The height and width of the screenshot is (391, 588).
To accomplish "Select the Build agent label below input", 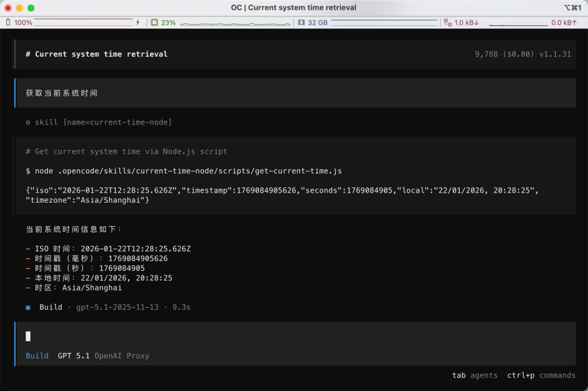I will coord(37,356).
